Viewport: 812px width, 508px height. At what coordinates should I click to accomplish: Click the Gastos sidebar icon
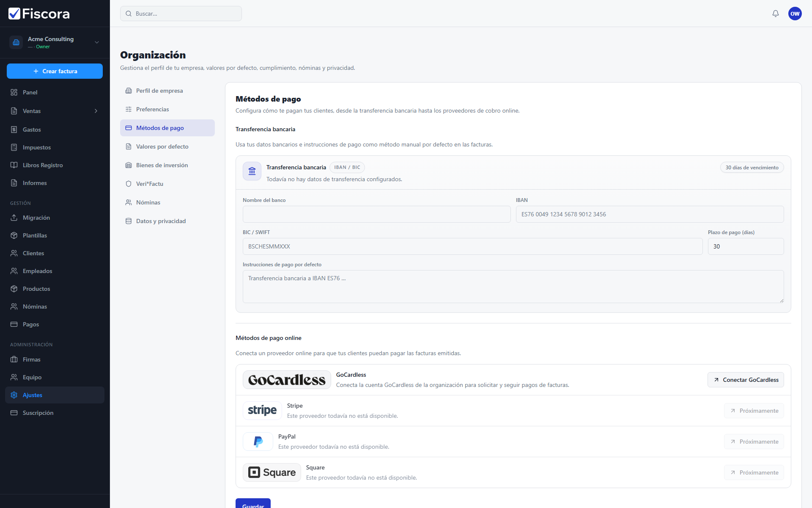(x=14, y=130)
